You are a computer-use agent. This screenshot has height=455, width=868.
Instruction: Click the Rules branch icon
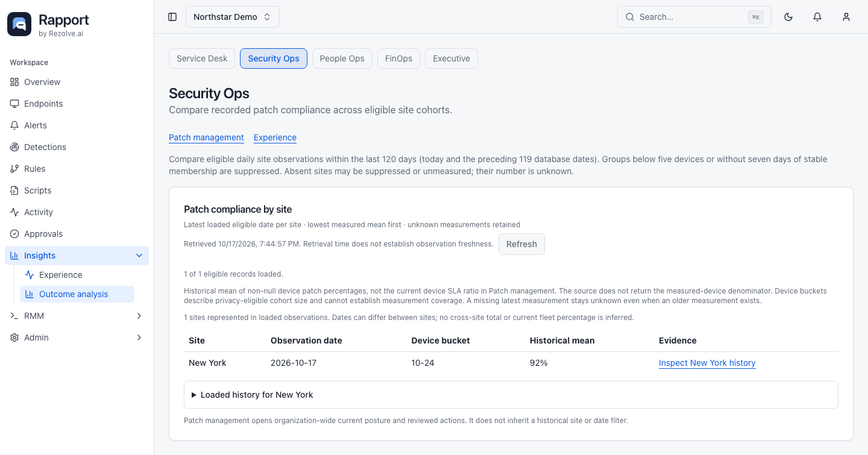click(x=14, y=169)
